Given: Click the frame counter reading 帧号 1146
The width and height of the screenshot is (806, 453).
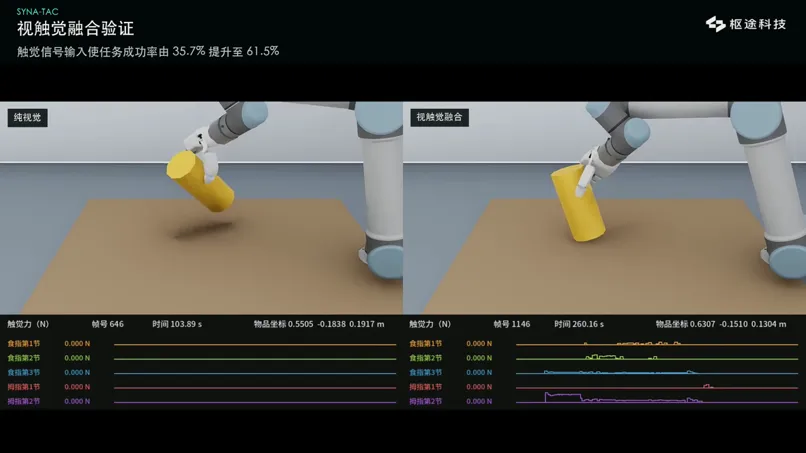Looking at the screenshot, I should click(511, 324).
